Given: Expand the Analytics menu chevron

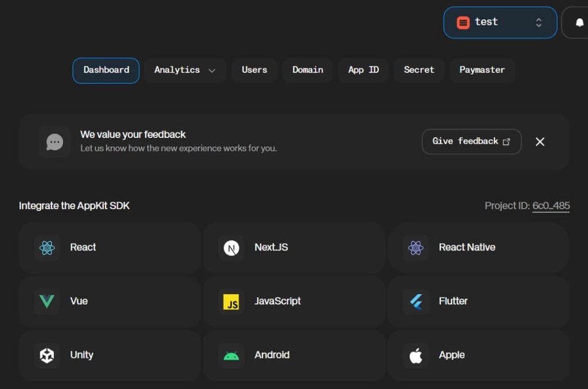Looking at the screenshot, I should coord(212,71).
